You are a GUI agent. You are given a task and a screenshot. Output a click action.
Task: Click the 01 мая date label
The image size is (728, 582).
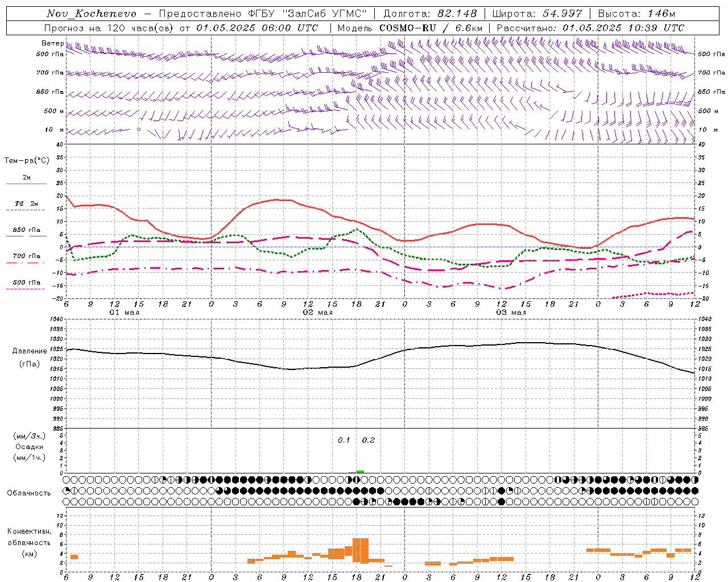[125, 313]
